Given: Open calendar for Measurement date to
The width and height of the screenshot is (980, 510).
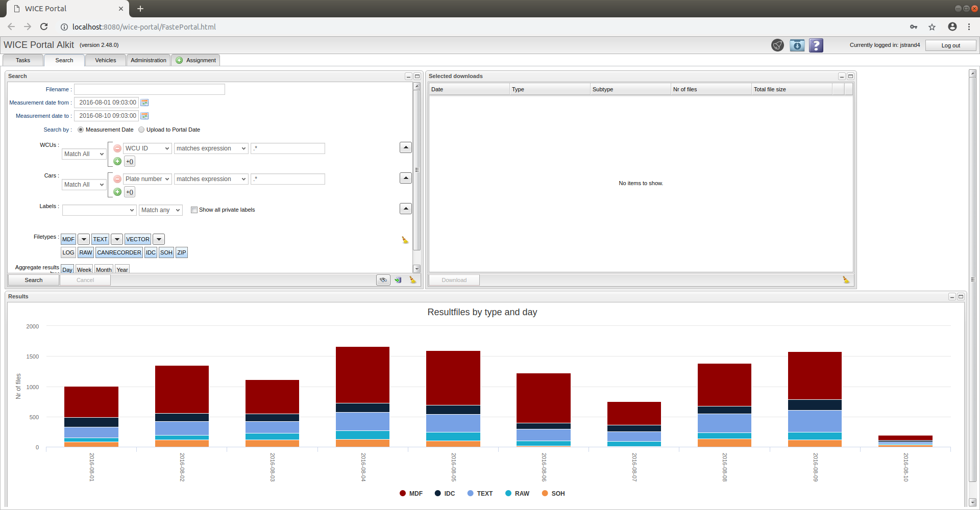Looking at the screenshot, I should pyautogui.click(x=144, y=116).
